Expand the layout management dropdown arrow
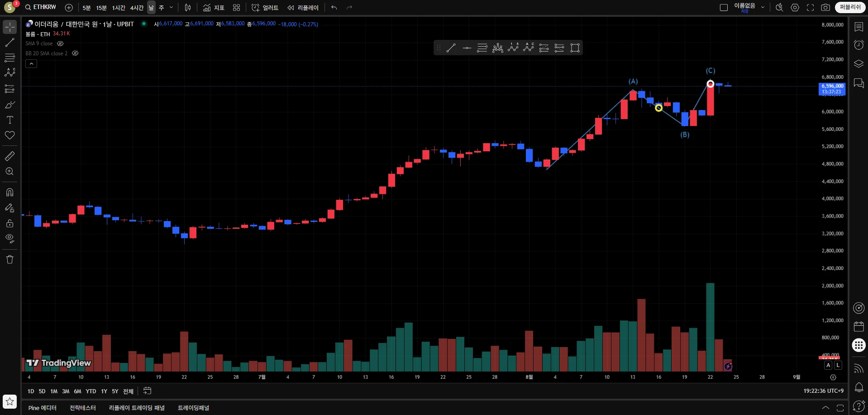868x415 pixels. click(763, 8)
